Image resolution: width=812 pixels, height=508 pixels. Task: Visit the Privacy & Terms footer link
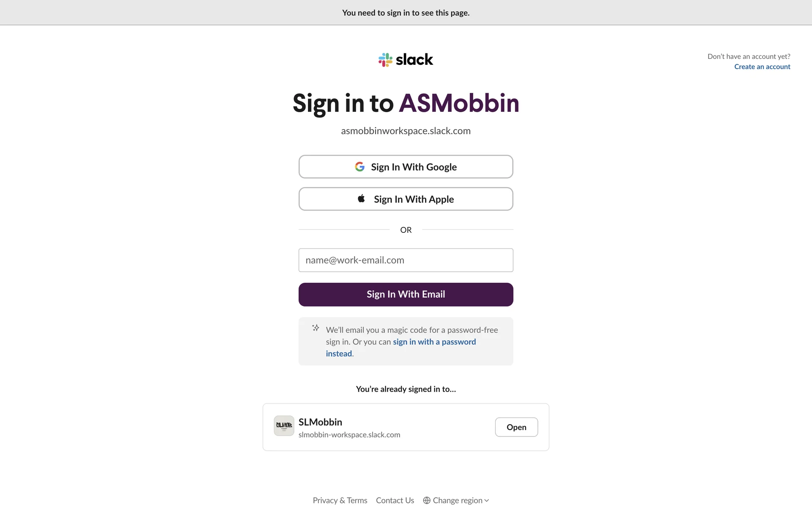[x=340, y=500]
